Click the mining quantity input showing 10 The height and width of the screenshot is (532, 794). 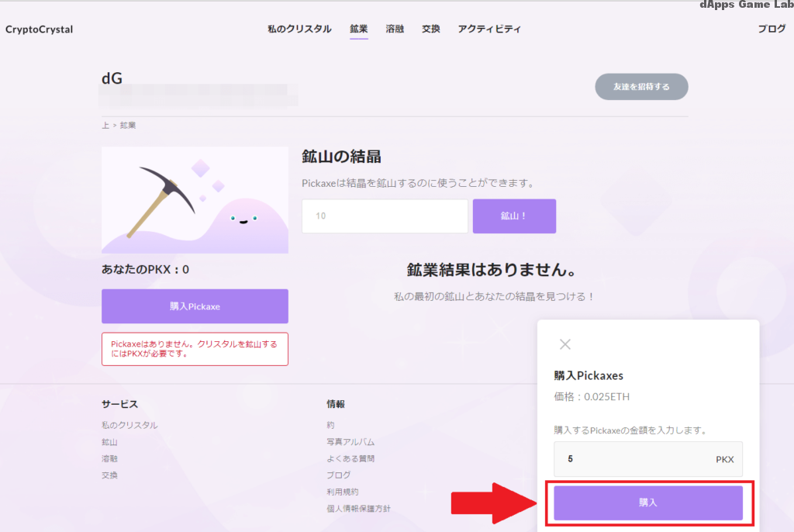click(385, 216)
